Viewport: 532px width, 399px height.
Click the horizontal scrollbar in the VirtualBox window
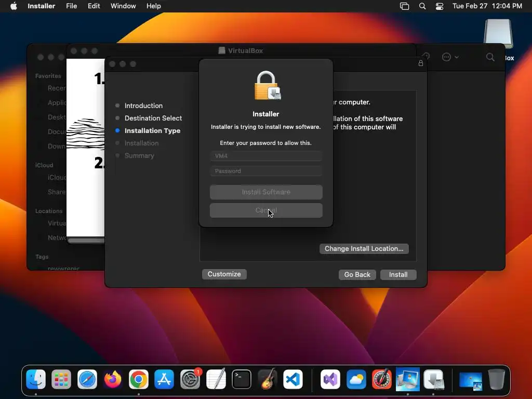(x=86, y=240)
